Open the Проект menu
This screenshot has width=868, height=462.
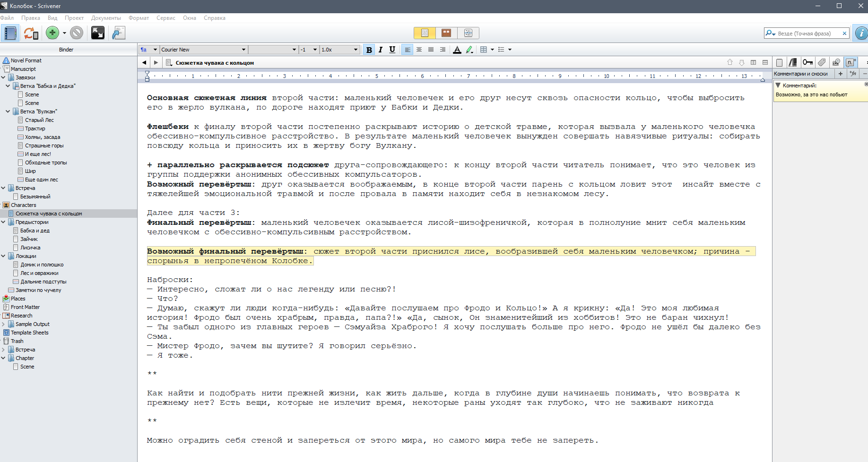74,18
